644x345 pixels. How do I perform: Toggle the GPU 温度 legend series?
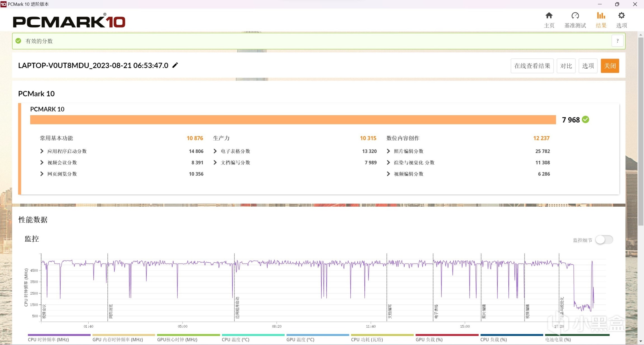click(x=300, y=339)
